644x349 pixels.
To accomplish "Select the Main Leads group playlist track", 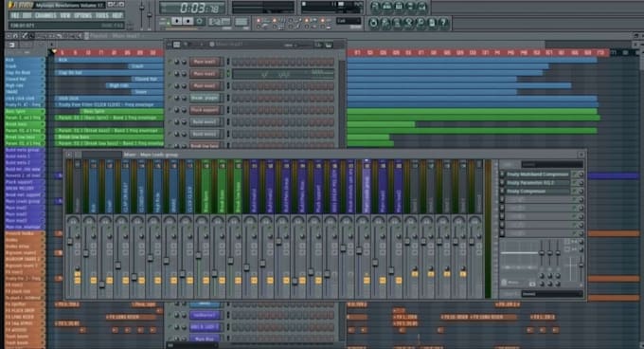I will click(24, 201).
